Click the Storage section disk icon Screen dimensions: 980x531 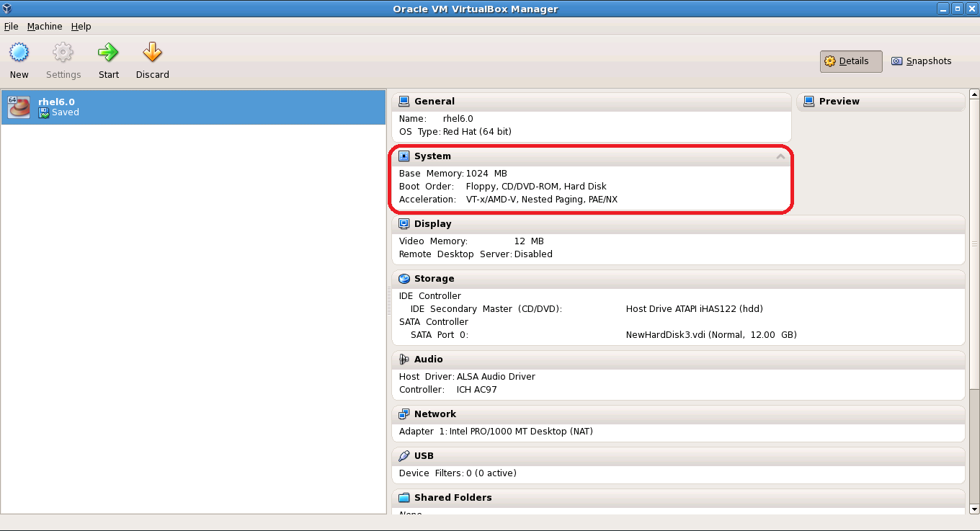coord(404,279)
